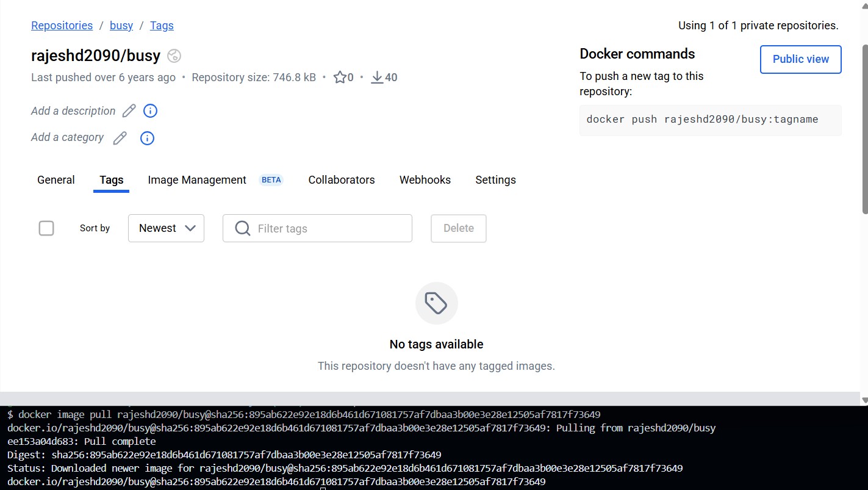Click the Delete tags button
The width and height of the screenshot is (868, 490).
point(459,228)
